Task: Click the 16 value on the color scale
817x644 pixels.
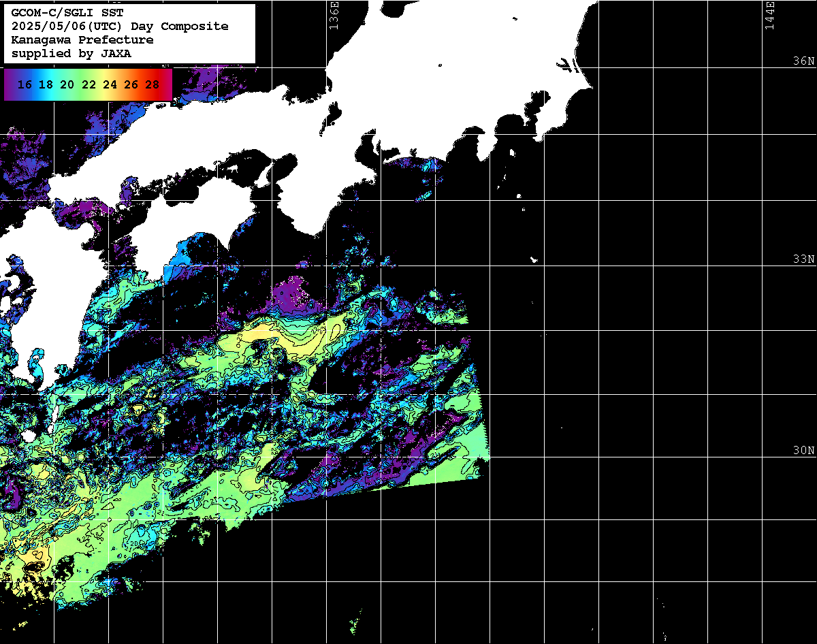Action: (25, 85)
